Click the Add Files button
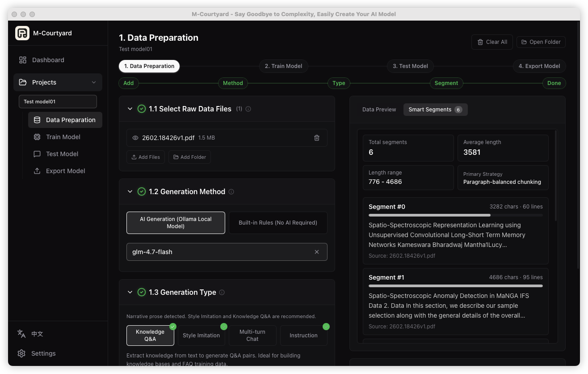 pos(146,157)
